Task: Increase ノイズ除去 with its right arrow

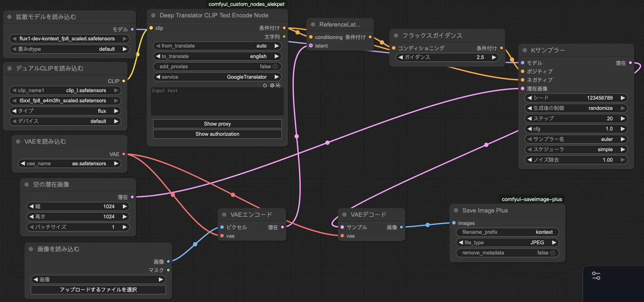Action: click(623, 160)
